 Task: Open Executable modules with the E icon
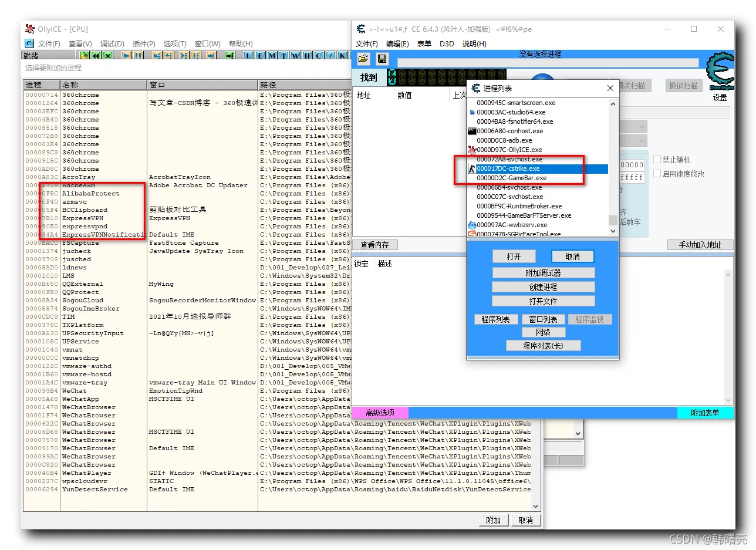click(x=260, y=55)
